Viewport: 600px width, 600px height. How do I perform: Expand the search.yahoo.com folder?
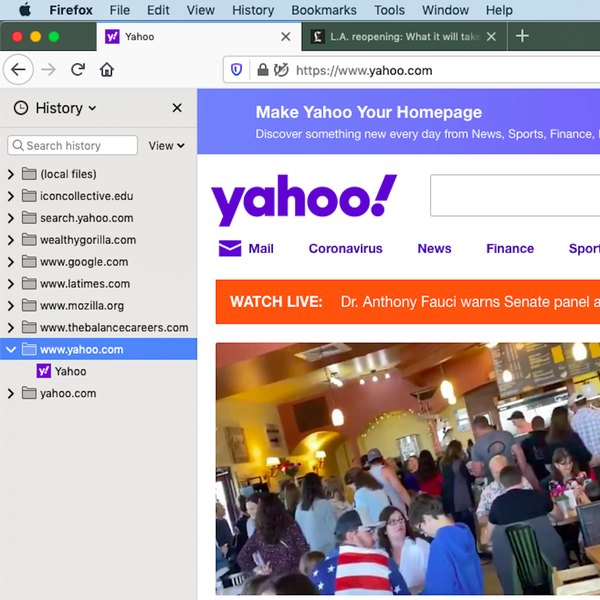click(x=11, y=218)
